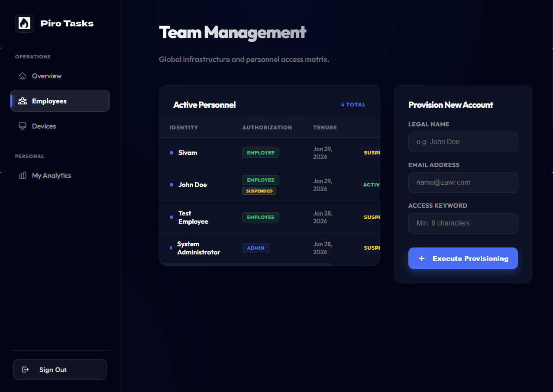Select the home icon beside Overview
This screenshot has width=553, height=392.
click(x=22, y=76)
